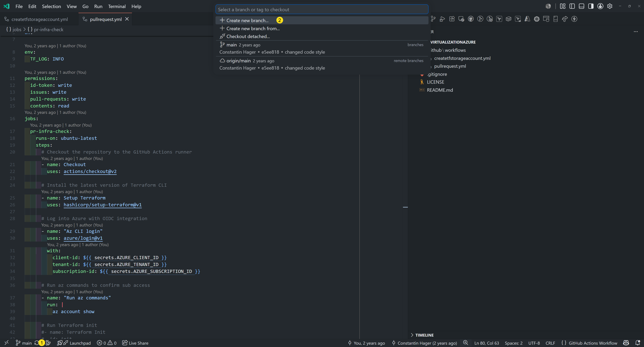Click the errors count indicator in status bar
The width and height of the screenshot is (644, 347).
[x=101, y=343]
